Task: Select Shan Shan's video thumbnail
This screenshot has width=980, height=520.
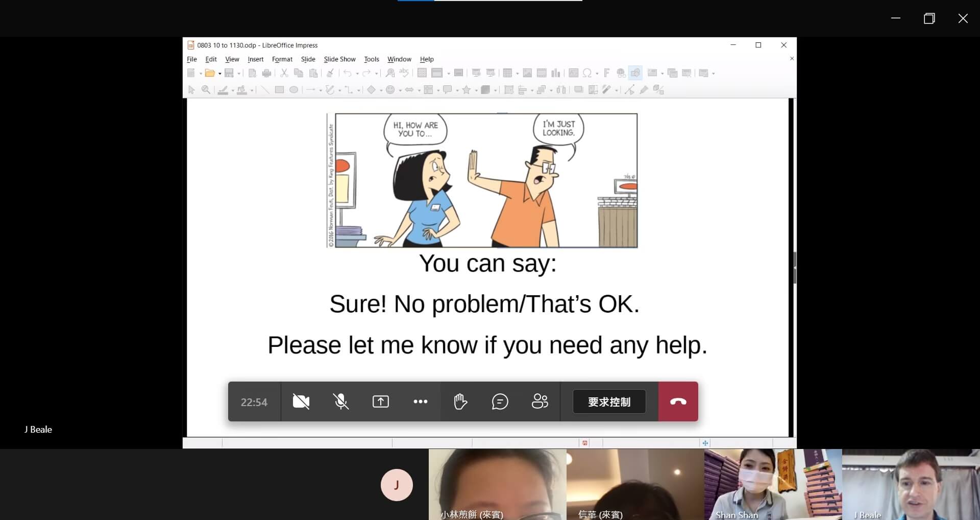Action: tap(773, 485)
